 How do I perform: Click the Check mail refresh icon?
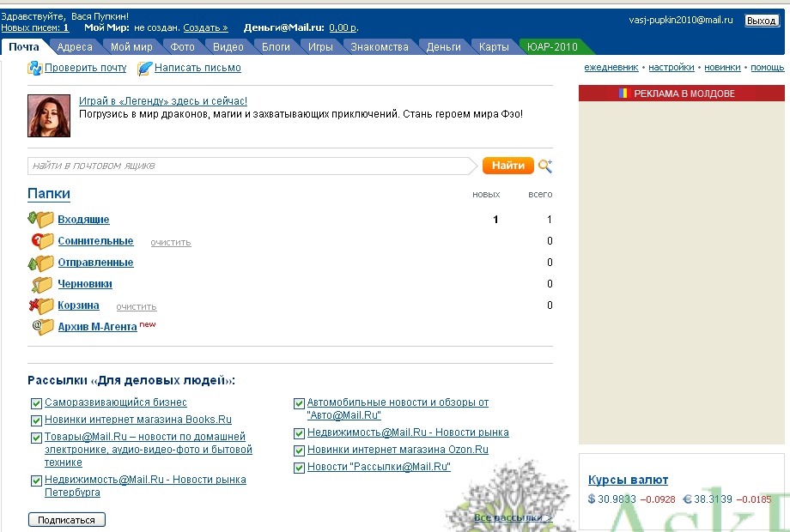(x=34, y=68)
